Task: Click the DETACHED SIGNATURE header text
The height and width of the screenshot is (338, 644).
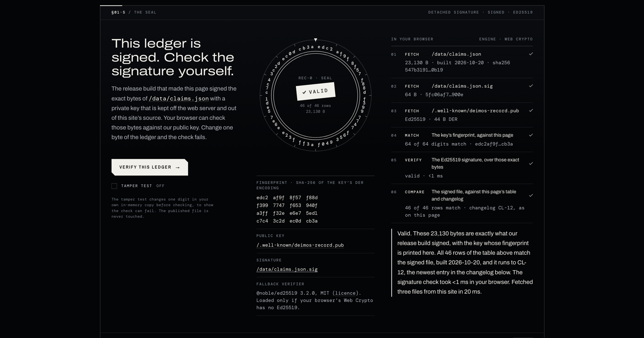Action: pyautogui.click(x=453, y=12)
